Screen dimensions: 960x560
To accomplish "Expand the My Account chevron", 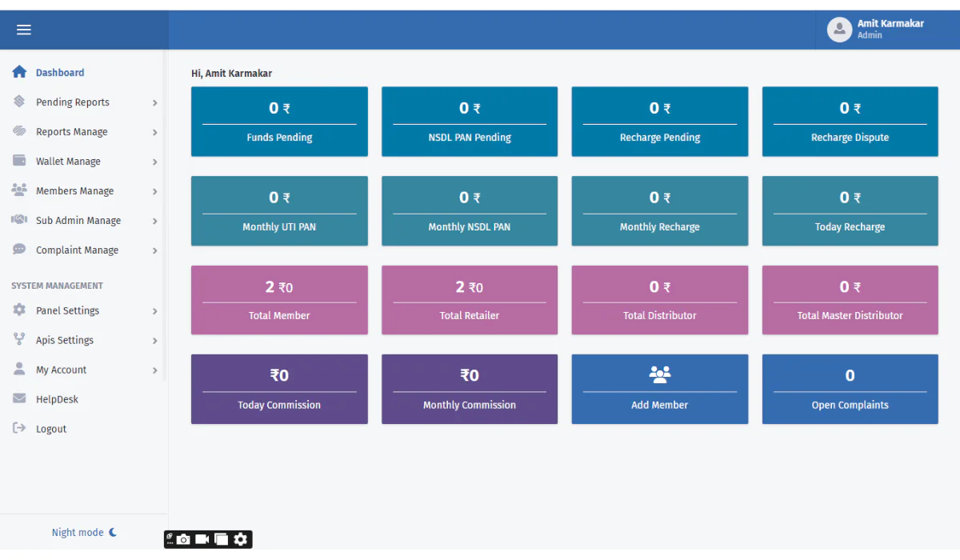I will [x=155, y=370].
